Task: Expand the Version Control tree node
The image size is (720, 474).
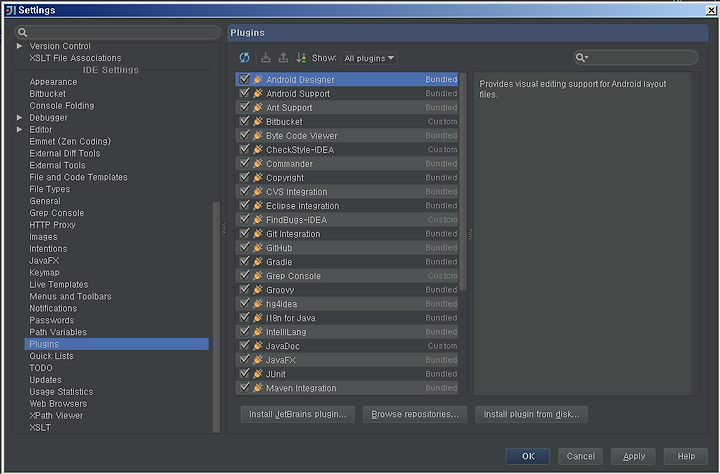Action: pyautogui.click(x=19, y=46)
